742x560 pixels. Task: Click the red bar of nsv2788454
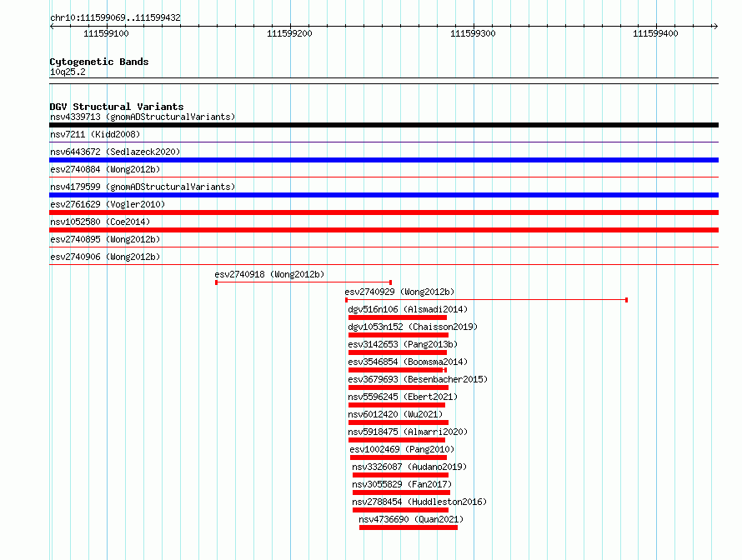tap(400, 510)
